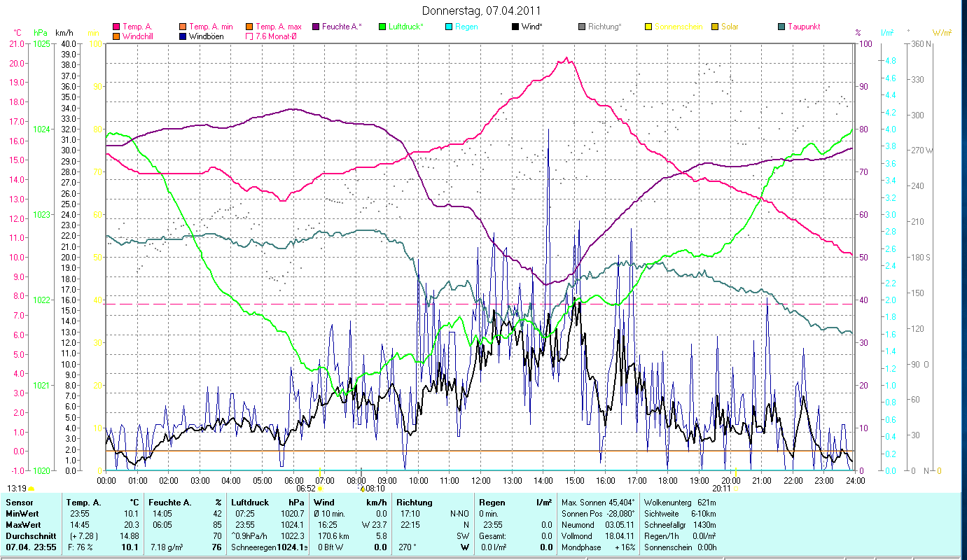This screenshot has height=560, width=967.
Task: Toggle the 7.6 Monat-Ø empty box
Action: pyautogui.click(x=249, y=36)
